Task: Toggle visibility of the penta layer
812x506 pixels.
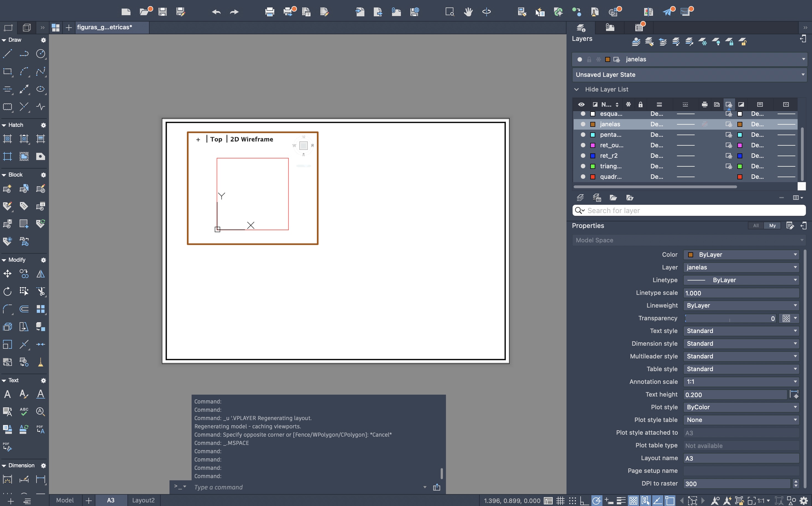Action: coord(583,135)
